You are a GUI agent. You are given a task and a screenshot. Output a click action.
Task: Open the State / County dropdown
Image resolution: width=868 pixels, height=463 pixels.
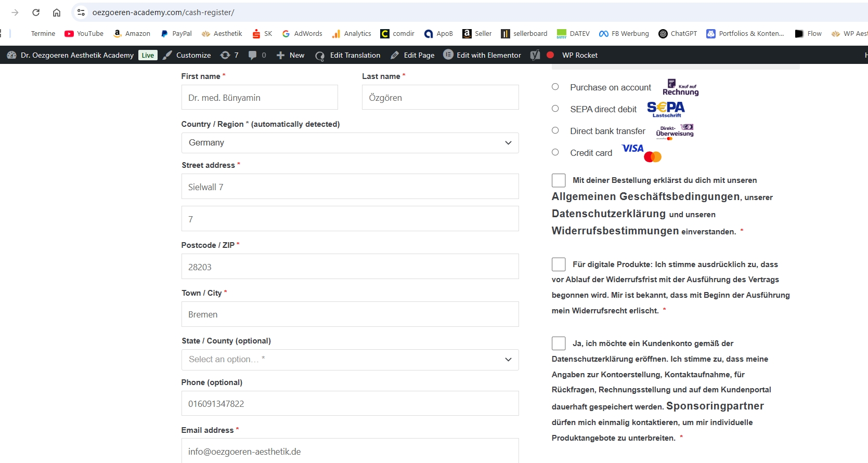point(350,360)
